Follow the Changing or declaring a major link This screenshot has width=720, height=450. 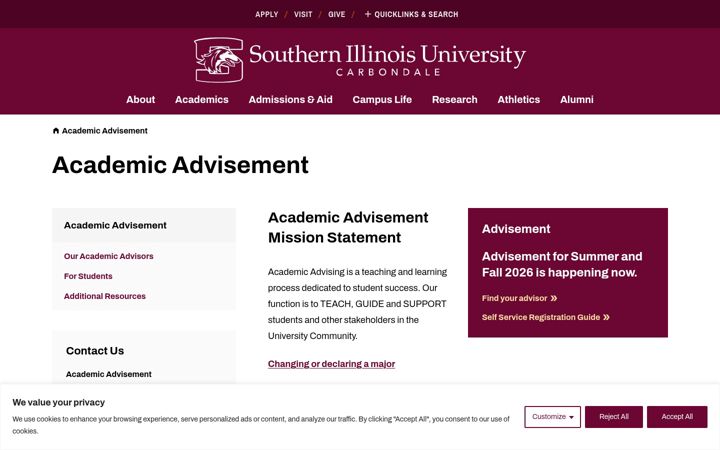tap(332, 364)
